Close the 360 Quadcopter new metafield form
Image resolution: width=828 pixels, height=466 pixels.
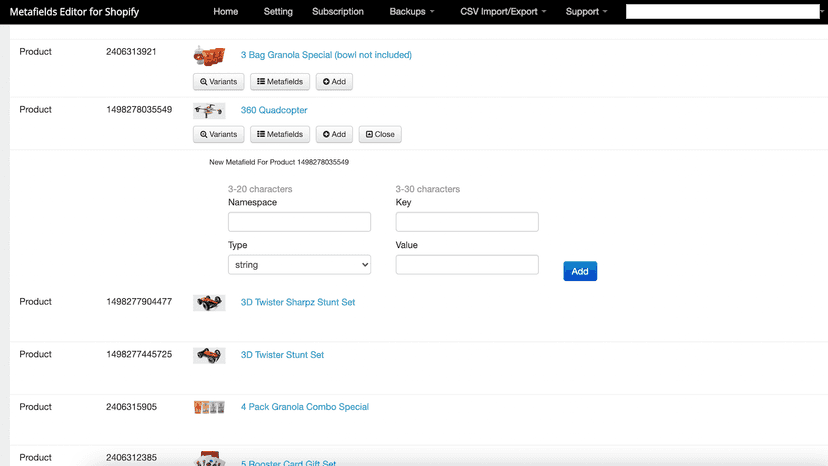[x=380, y=134]
